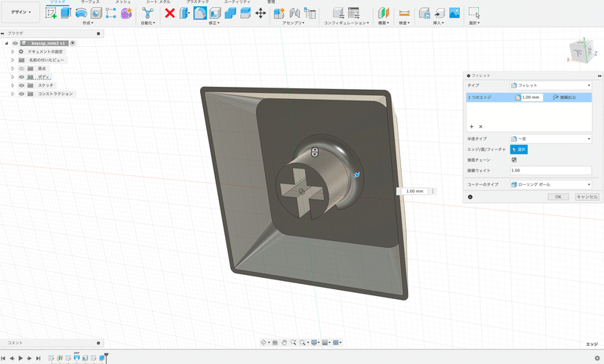
Task: Click the キャンセル button
Action: [x=586, y=196]
